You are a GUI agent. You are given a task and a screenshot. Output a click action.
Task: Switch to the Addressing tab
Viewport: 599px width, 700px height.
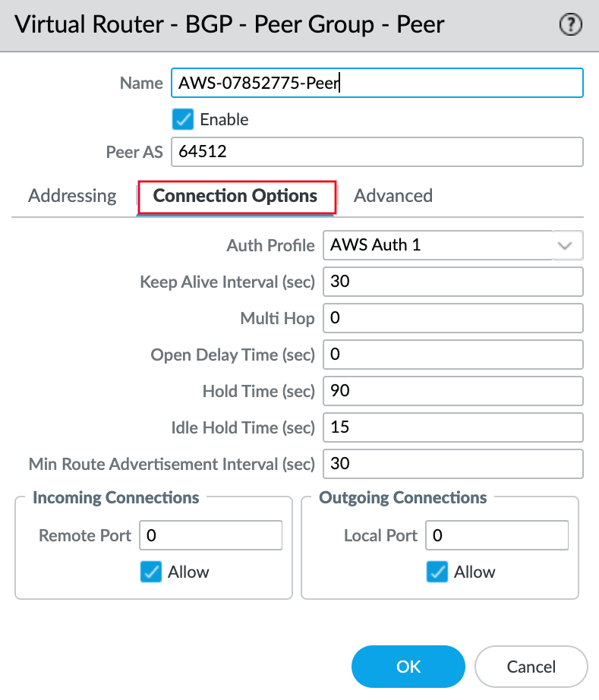coord(72,195)
